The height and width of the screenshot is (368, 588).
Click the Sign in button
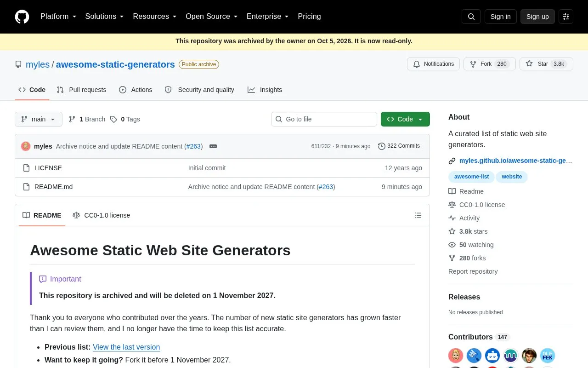[x=501, y=17]
